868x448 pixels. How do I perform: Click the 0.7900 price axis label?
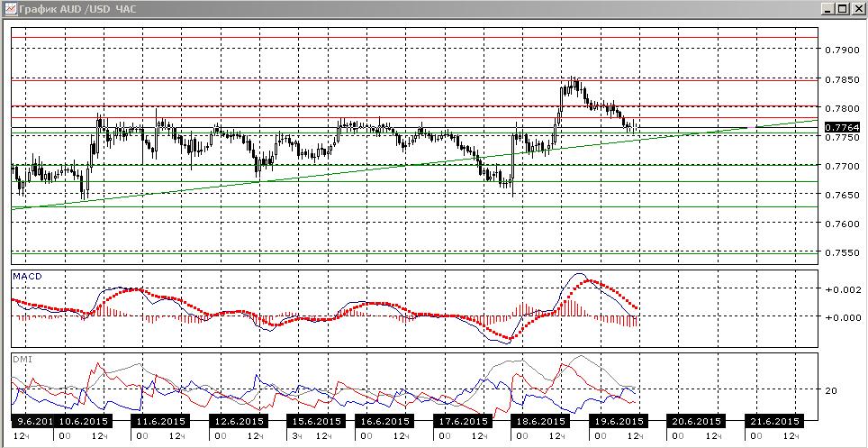pos(841,50)
